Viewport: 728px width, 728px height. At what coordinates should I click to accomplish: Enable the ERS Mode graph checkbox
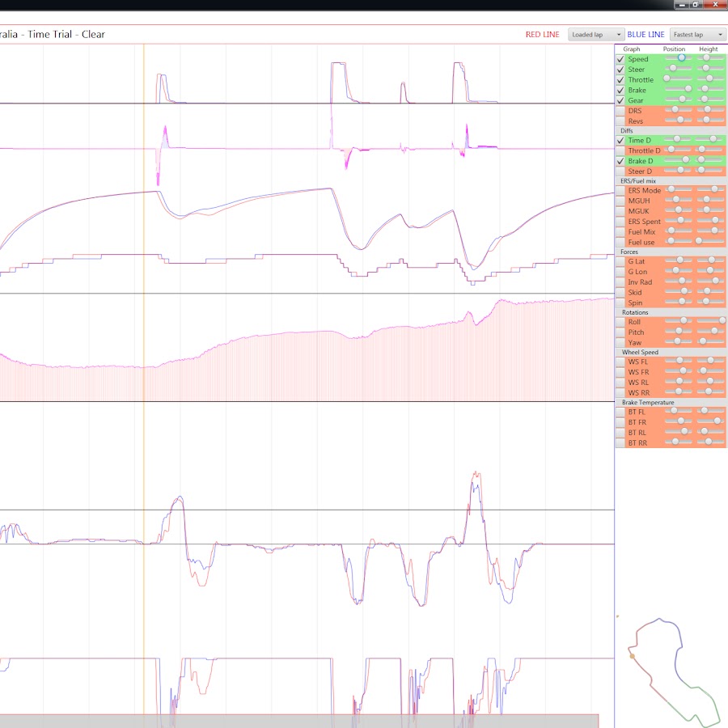620,191
